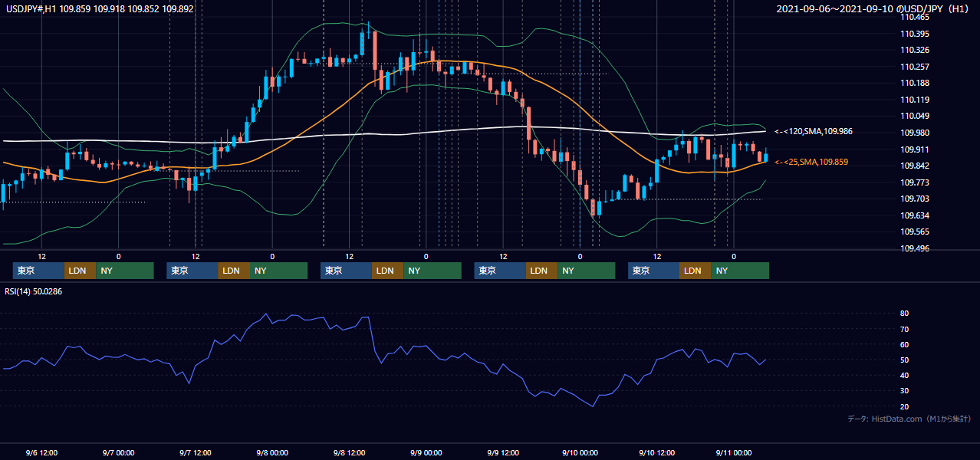
Task: Click NY session block above 9/9 00:00
Action: (x=432, y=271)
